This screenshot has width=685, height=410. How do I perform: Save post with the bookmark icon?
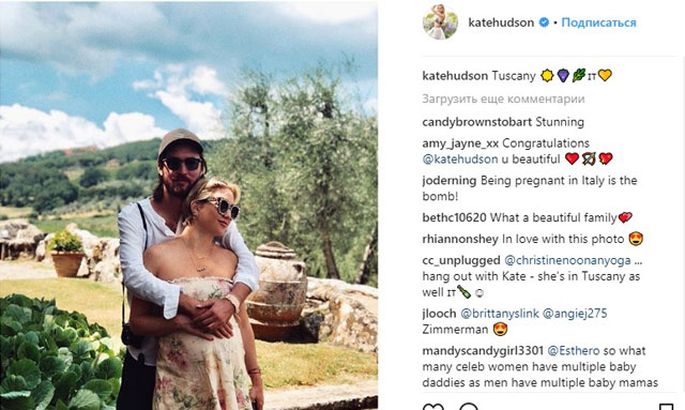tap(666, 407)
